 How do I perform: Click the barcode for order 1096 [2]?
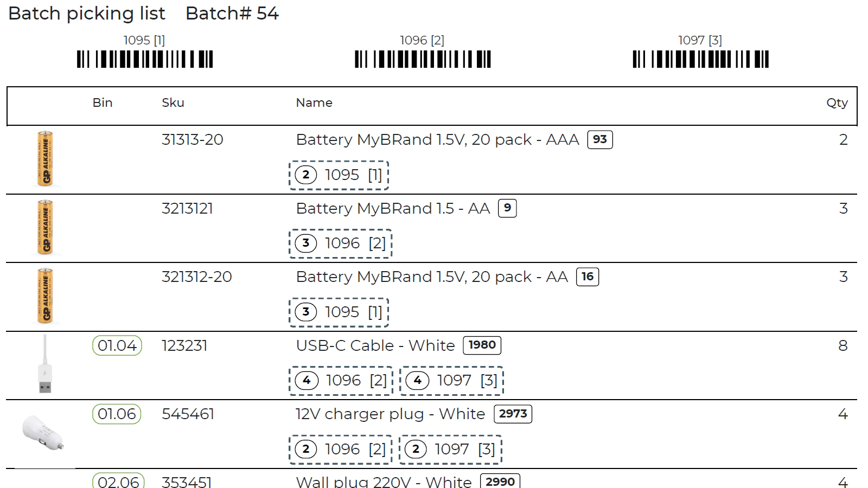[423, 59]
